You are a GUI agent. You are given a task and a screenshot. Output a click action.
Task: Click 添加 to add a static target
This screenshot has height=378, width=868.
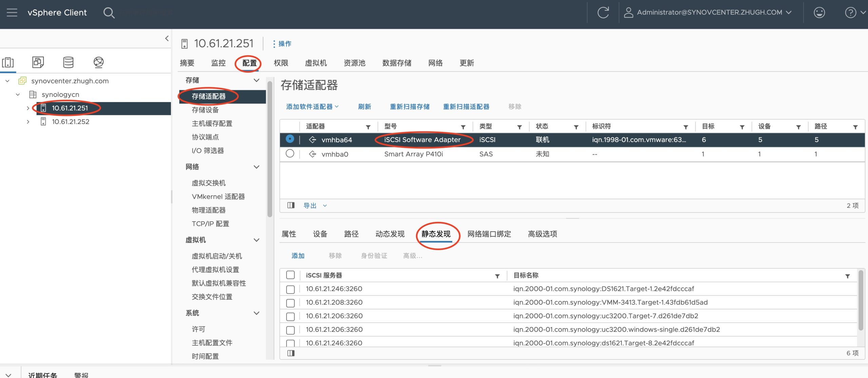(x=298, y=256)
